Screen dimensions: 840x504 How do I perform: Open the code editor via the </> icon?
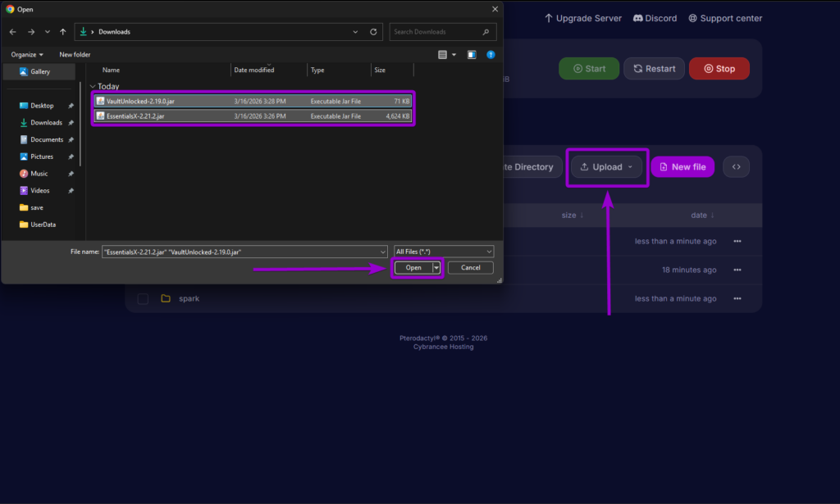coord(736,166)
